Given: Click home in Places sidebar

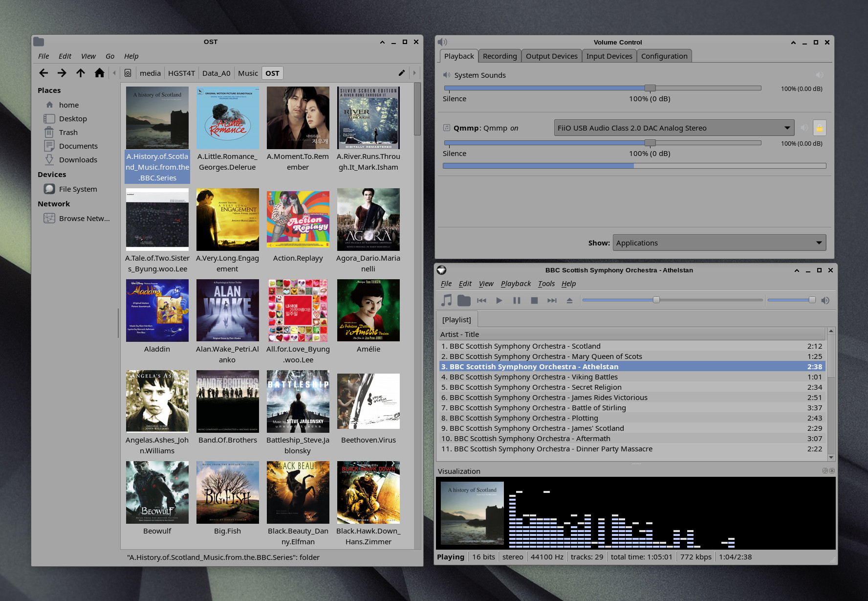Looking at the screenshot, I should 68,105.
